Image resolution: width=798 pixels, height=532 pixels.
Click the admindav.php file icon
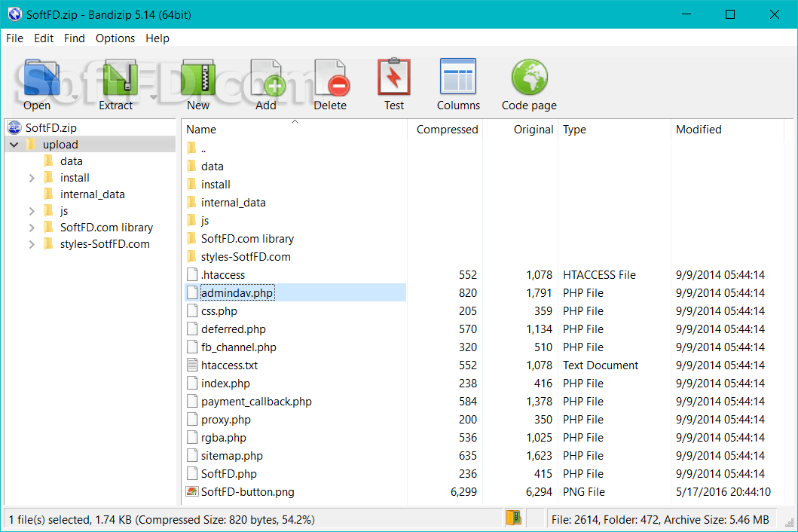(x=192, y=292)
